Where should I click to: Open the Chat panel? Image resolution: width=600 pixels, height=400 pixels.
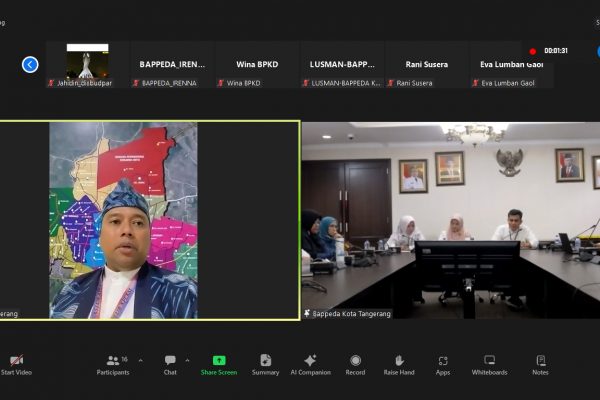coord(170,362)
